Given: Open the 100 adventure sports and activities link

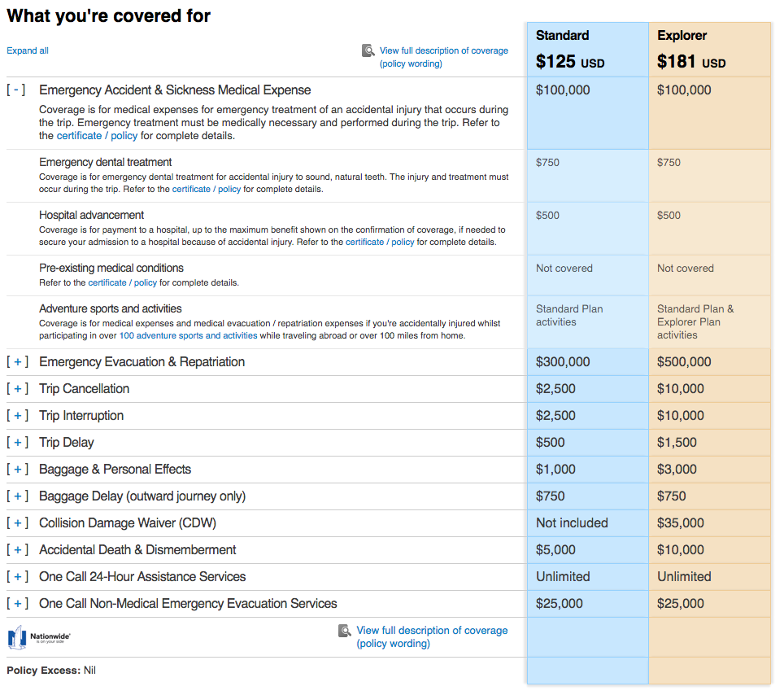Looking at the screenshot, I should [x=188, y=335].
